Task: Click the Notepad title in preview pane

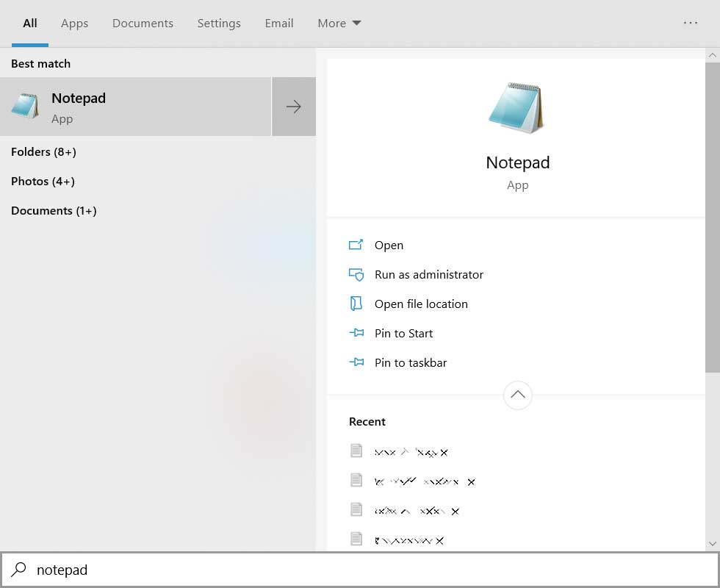Action: [x=517, y=162]
